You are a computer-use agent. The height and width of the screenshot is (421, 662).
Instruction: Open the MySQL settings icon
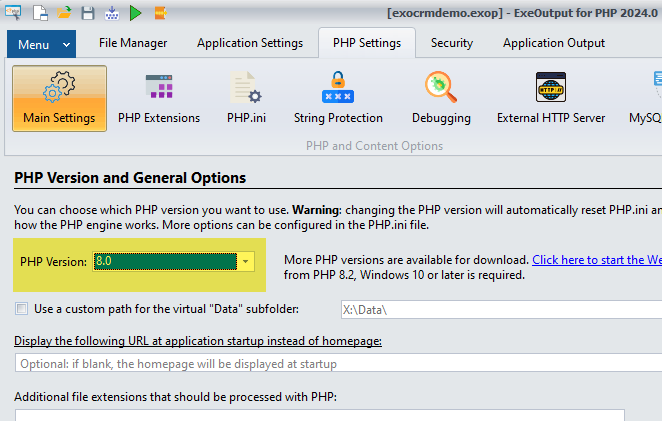[646, 98]
